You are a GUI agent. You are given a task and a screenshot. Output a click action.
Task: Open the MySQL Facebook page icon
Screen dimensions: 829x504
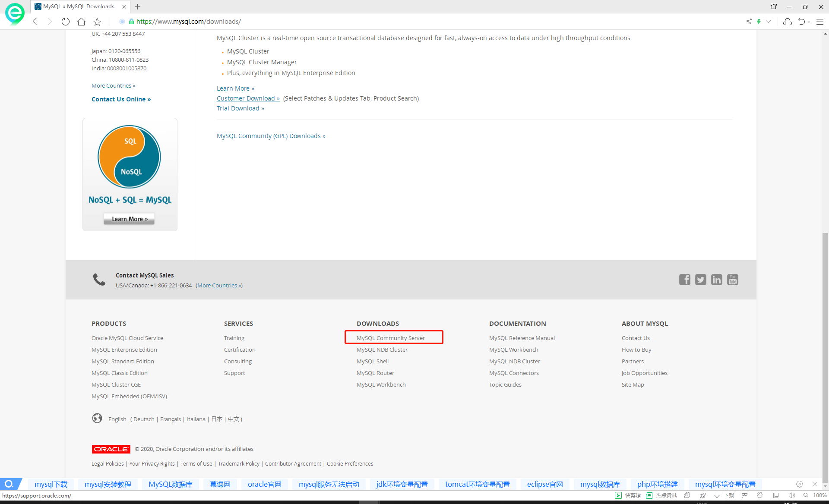684,280
